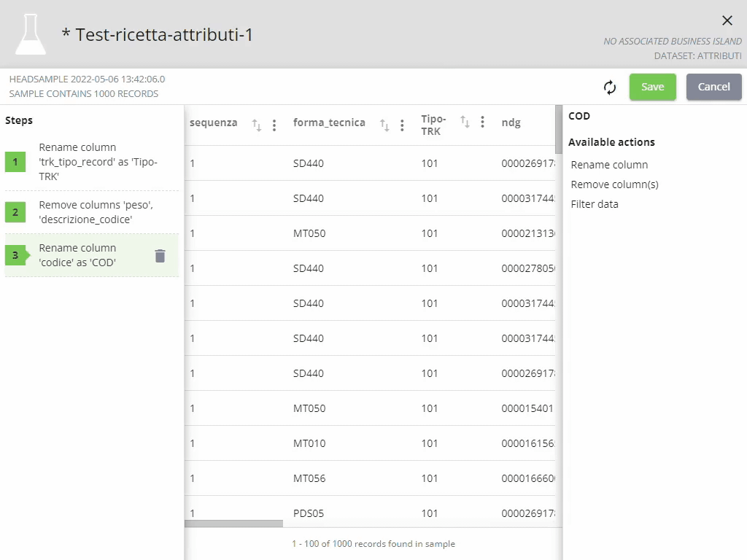Open the kebab menu on 'forma_tecnica' column
The width and height of the screenshot is (747, 560).
point(402,125)
